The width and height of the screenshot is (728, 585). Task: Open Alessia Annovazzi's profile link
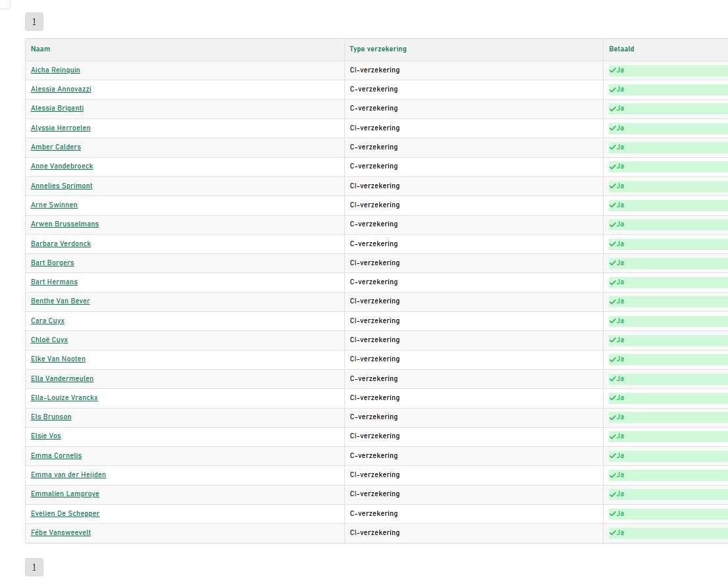click(x=61, y=89)
